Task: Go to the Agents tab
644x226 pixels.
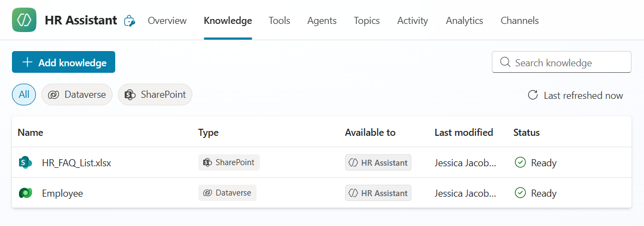Action: 322,21
